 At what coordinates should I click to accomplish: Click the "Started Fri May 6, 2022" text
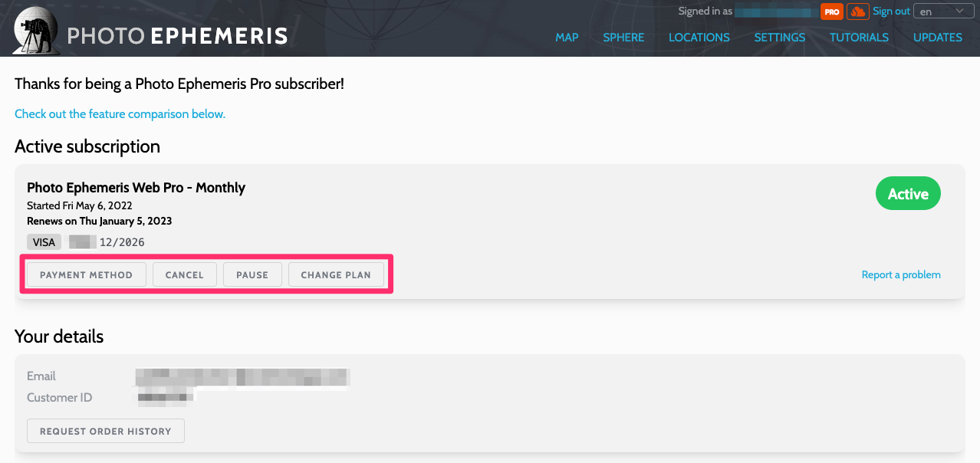(x=80, y=205)
